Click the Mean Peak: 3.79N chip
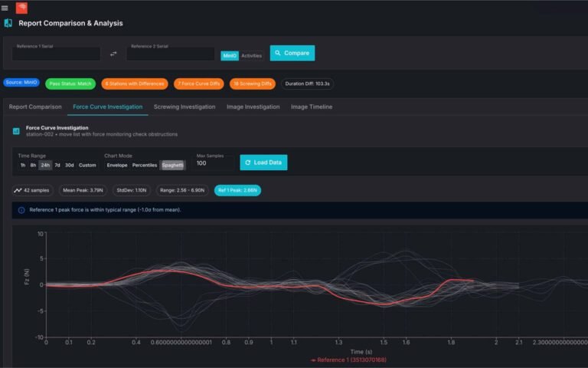Viewport: 588px width, 368px height. click(83, 190)
